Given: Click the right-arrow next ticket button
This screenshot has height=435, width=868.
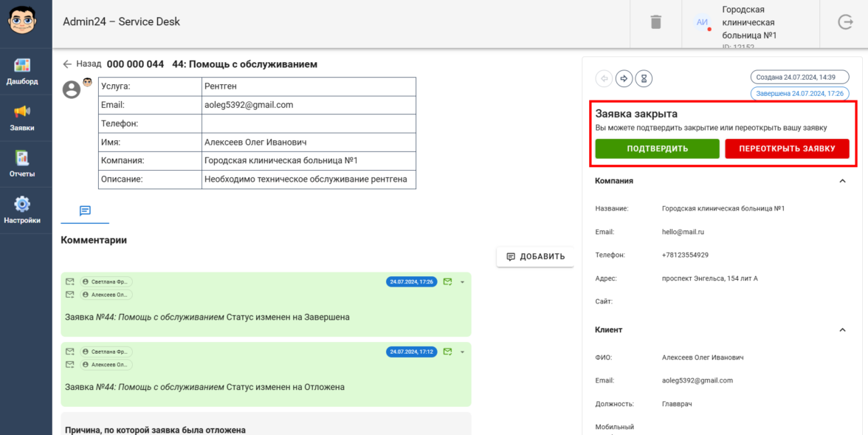Looking at the screenshot, I should 624,78.
